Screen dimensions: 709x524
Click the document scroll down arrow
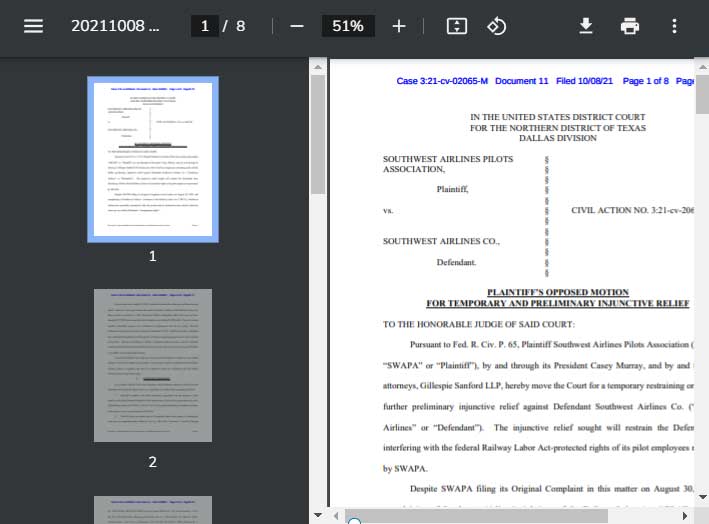(x=703, y=497)
